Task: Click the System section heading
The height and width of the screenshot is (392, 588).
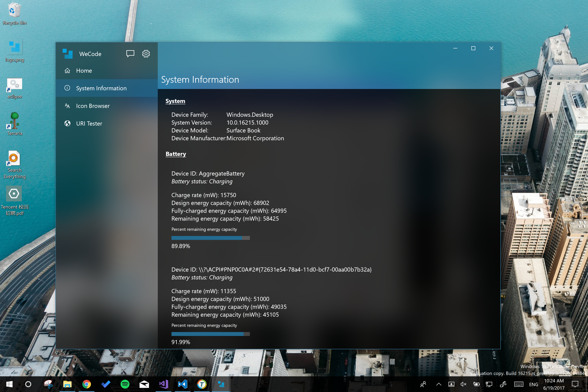Action: [175, 101]
